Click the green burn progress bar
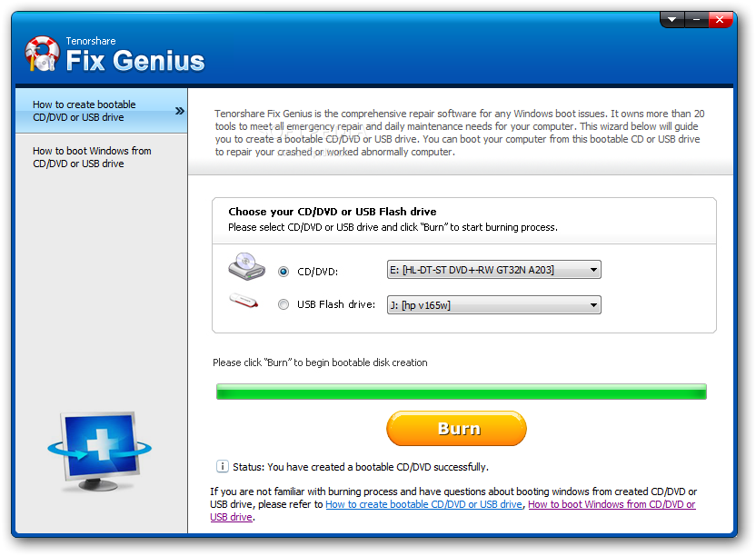 [x=462, y=392]
